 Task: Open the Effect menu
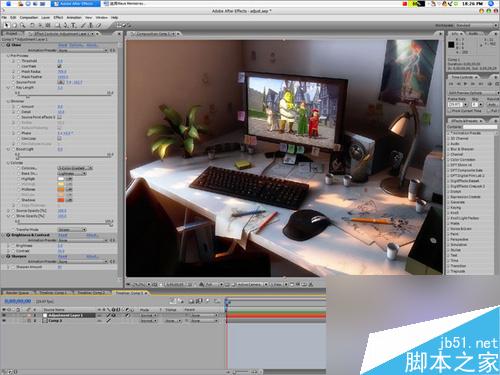[x=58, y=17]
